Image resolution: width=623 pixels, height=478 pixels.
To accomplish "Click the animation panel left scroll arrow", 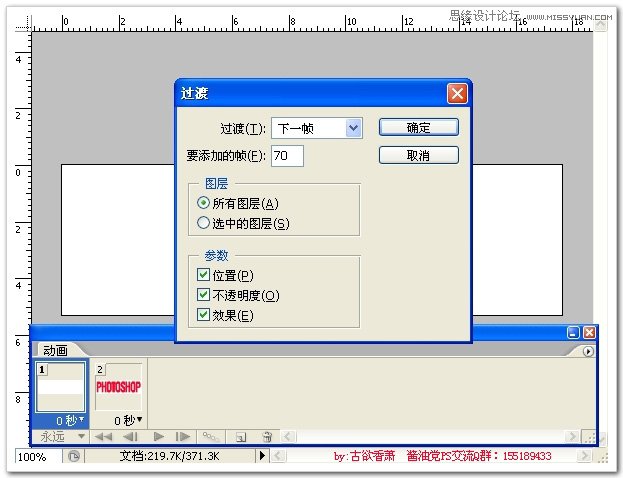I will pyautogui.click(x=288, y=437).
